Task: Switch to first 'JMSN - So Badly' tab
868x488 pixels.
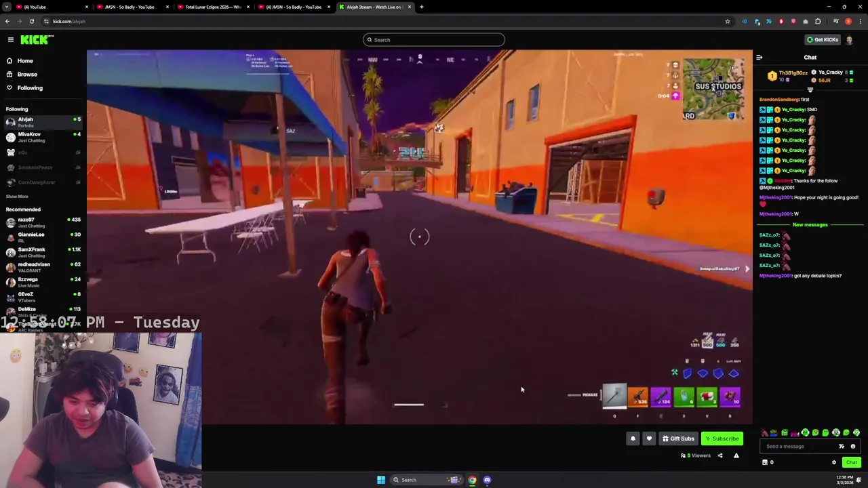Action: [131, 7]
